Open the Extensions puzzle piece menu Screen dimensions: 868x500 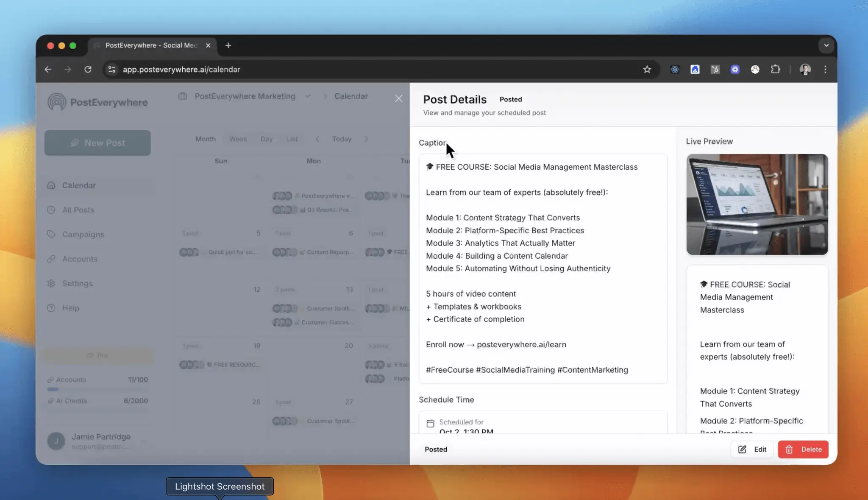(775, 69)
